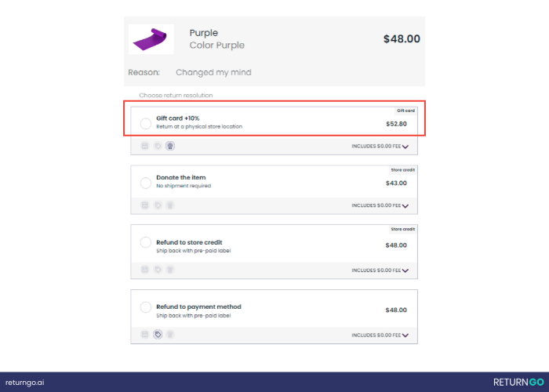Click the highlighted ribbon icon under Gift card +10%
Image resolution: width=549 pixels, height=392 pixels.
170,146
